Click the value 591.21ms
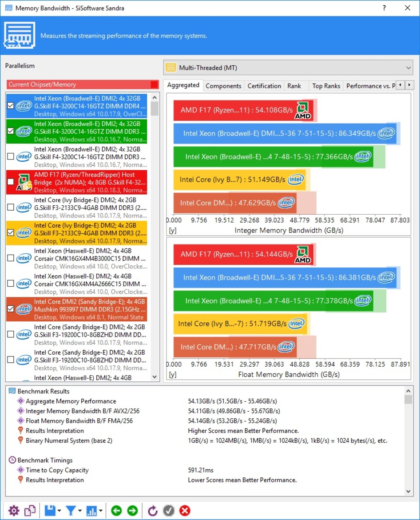This screenshot has width=420, height=520. click(x=201, y=470)
